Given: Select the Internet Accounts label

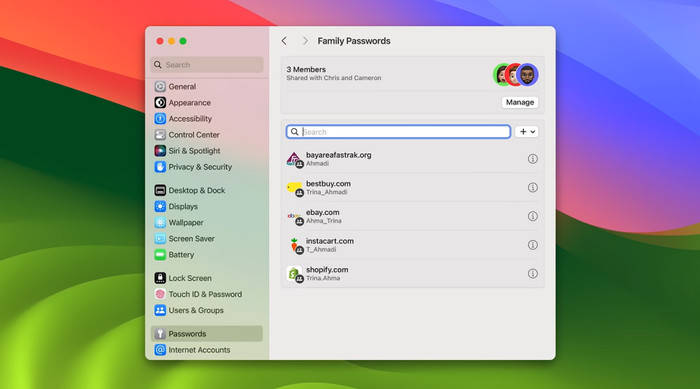Looking at the screenshot, I should pyautogui.click(x=199, y=350).
